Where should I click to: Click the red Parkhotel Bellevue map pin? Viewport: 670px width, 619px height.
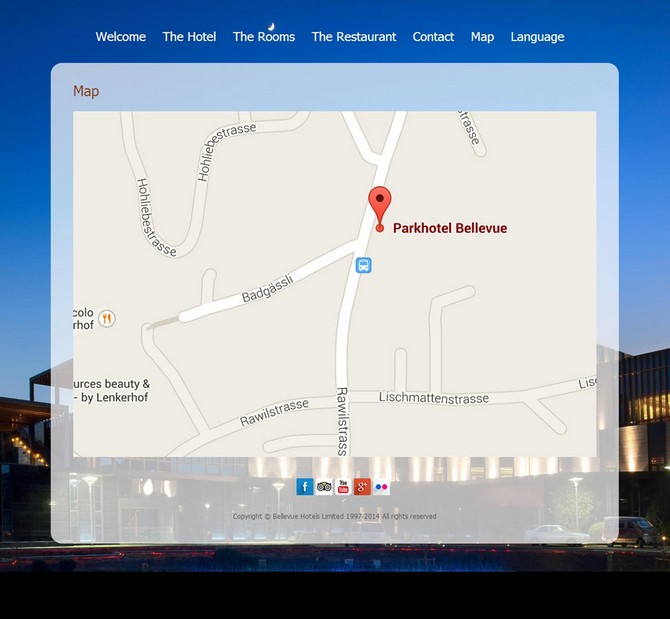[380, 206]
